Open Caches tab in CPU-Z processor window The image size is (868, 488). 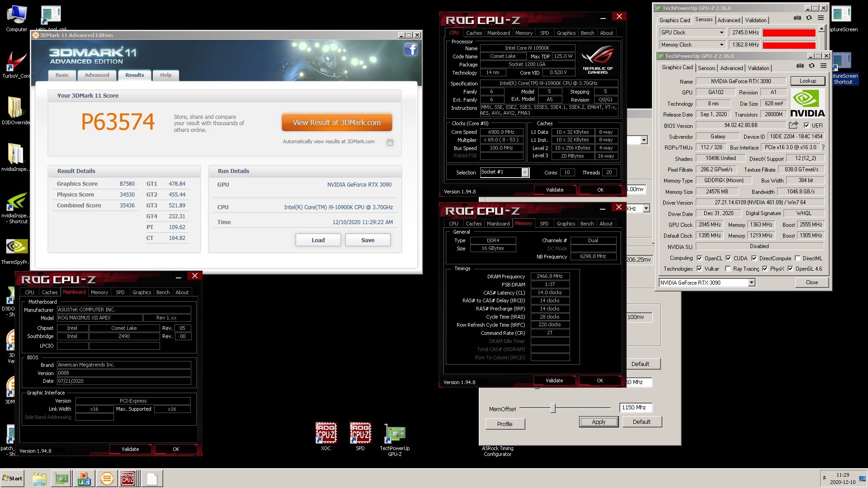(474, 33)
